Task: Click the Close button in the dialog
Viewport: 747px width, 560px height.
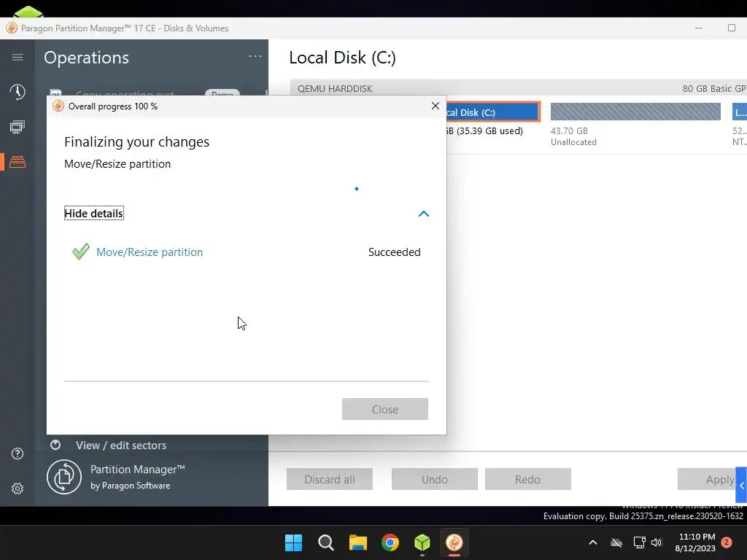Action: (385, 409)
